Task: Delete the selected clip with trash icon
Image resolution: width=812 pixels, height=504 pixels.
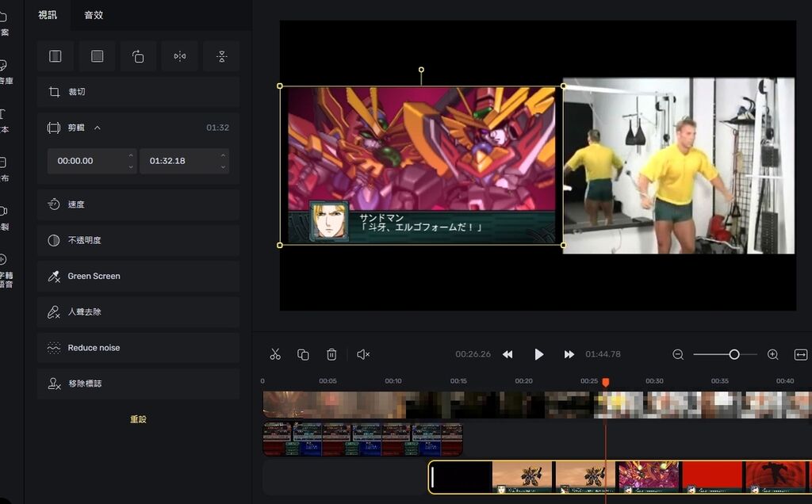Action: click(x=331, y=354)
